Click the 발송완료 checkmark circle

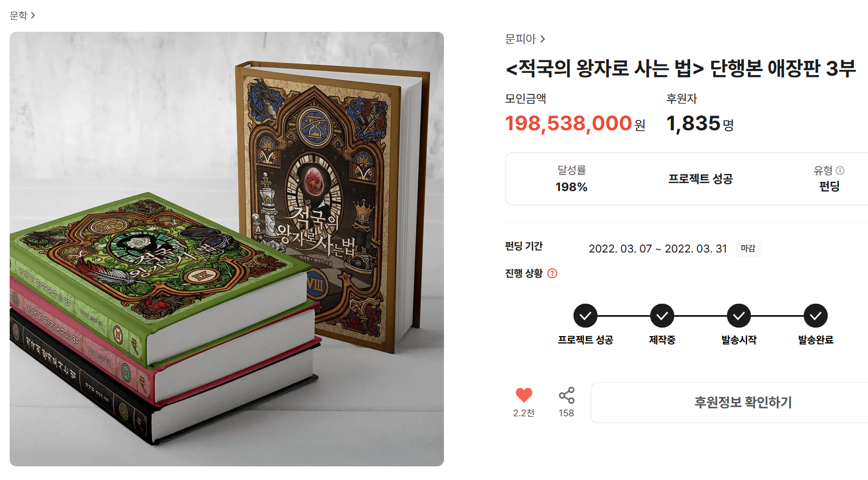click(x=816, y=316)
